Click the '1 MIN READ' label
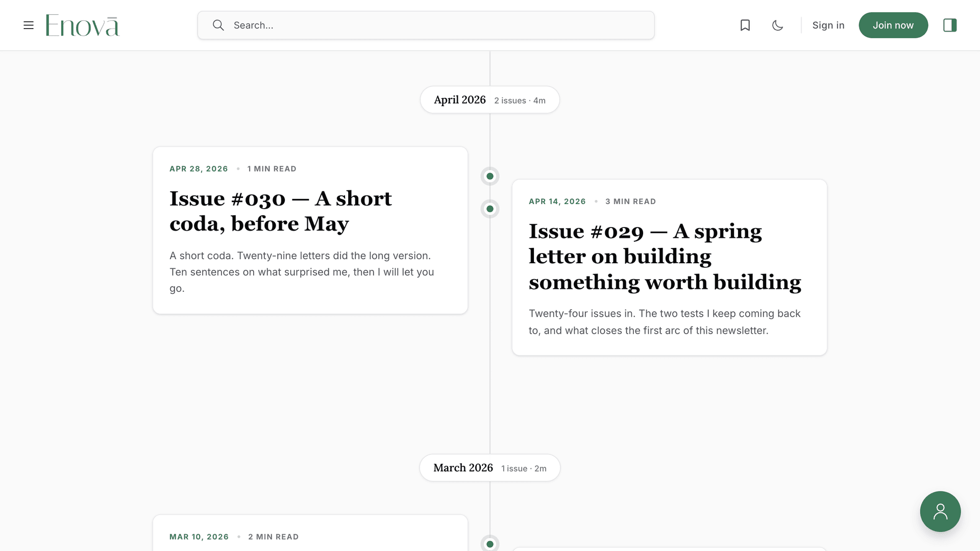The height and width of the screenshot is (551, 980). (272, 169)
